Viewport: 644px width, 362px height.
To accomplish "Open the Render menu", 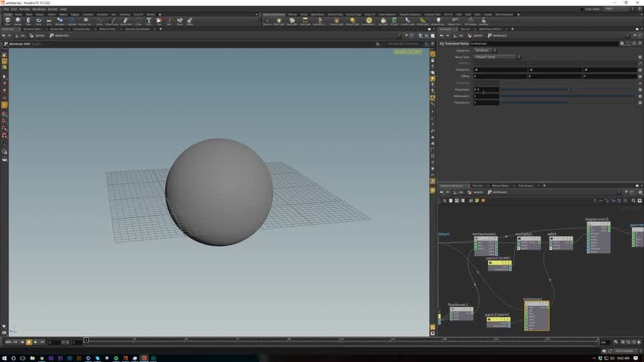I will tap(24, 9).
